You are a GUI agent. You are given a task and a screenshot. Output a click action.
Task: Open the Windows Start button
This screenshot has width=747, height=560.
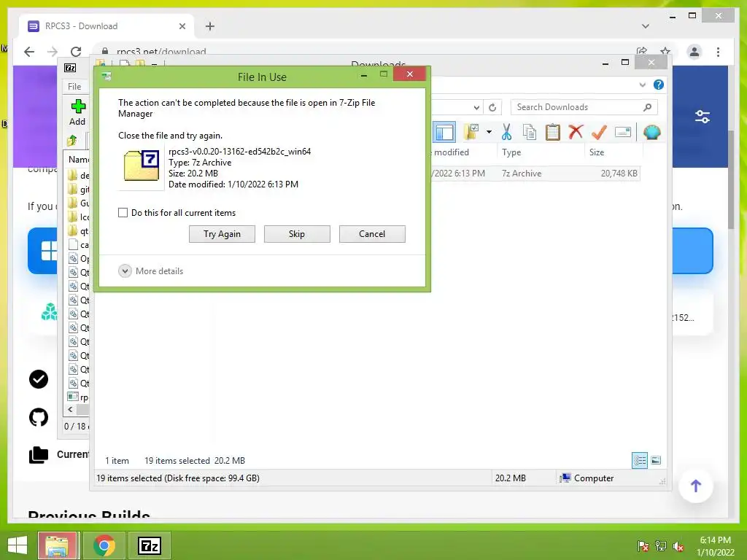pyautogui.click(x=18, y=545)
